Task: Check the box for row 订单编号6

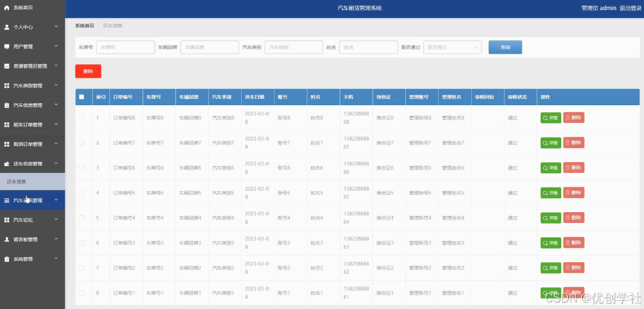Action: (82, 168)
